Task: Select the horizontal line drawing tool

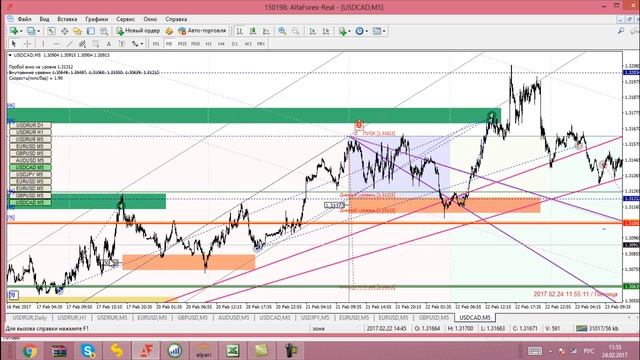Action: point(56,44)
